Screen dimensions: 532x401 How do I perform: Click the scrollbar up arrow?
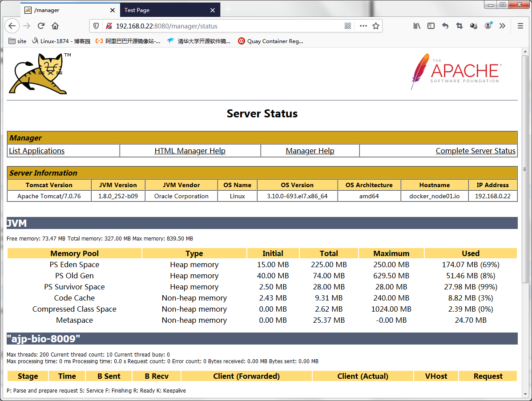tap(525, 52)
